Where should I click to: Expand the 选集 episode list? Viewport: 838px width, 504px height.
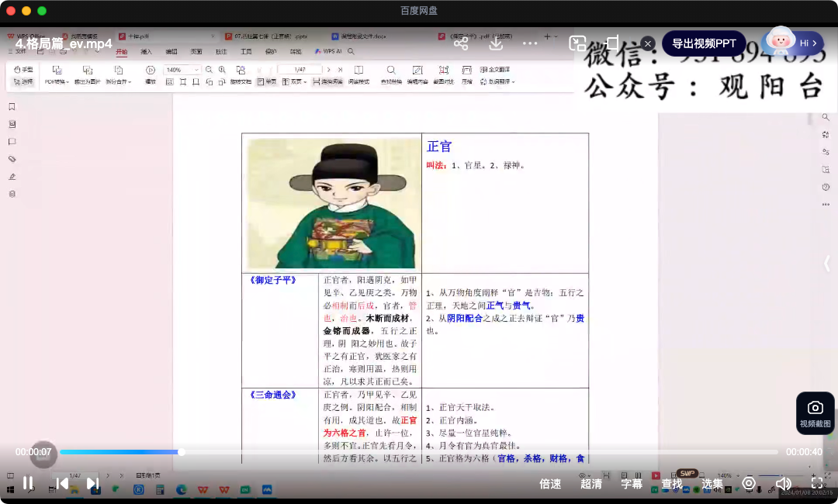tap(712, 484)
